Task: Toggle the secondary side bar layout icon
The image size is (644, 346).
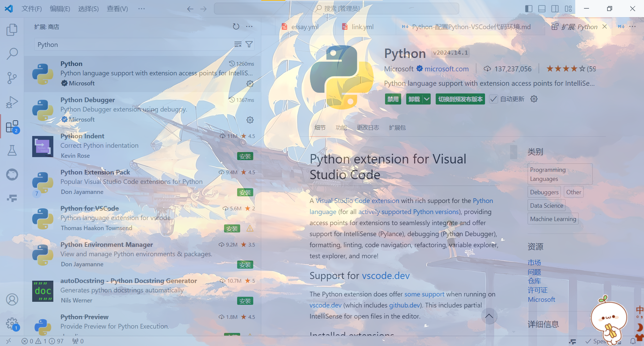Action: tap(555, 9)
